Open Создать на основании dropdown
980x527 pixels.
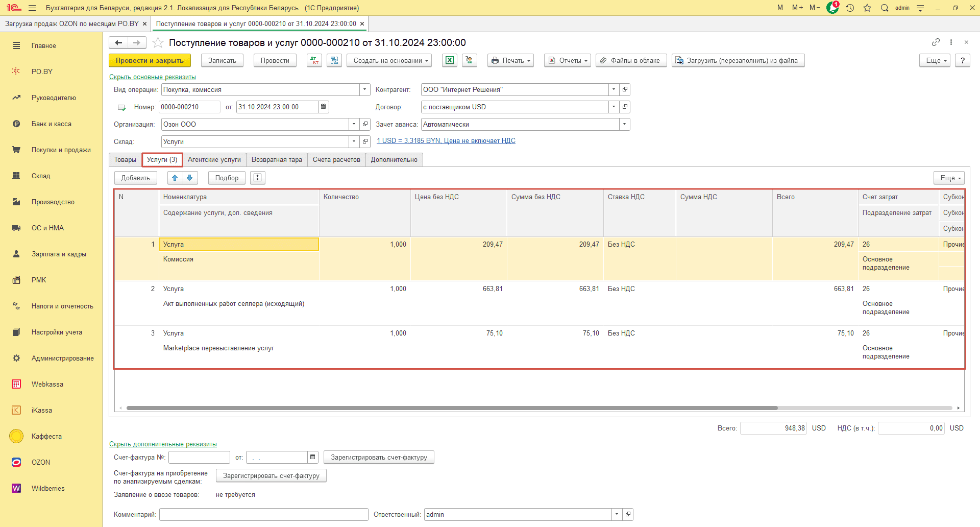click(x=389, y=60)
